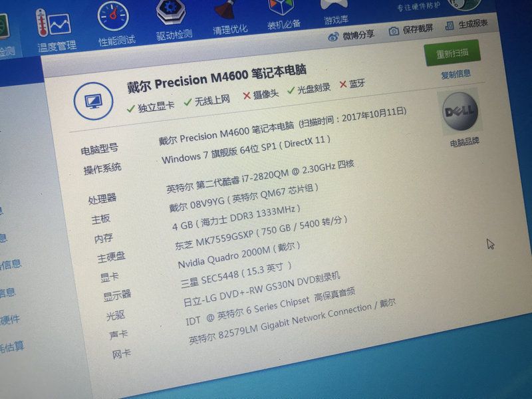The height and width of the screenshot is (399, 532).
Task: Click 复制信息 copy info link
Action: (456, 74)
